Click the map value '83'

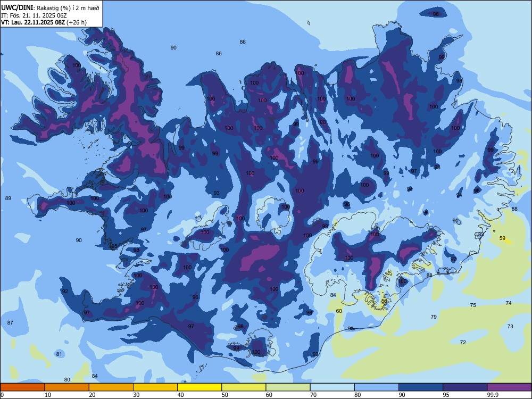coord(481,235)
